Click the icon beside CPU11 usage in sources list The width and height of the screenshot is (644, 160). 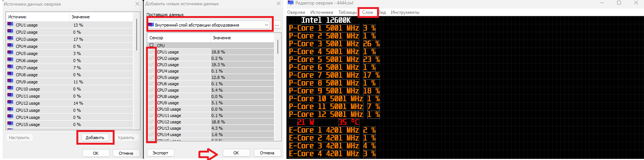[x=10, y=95]
